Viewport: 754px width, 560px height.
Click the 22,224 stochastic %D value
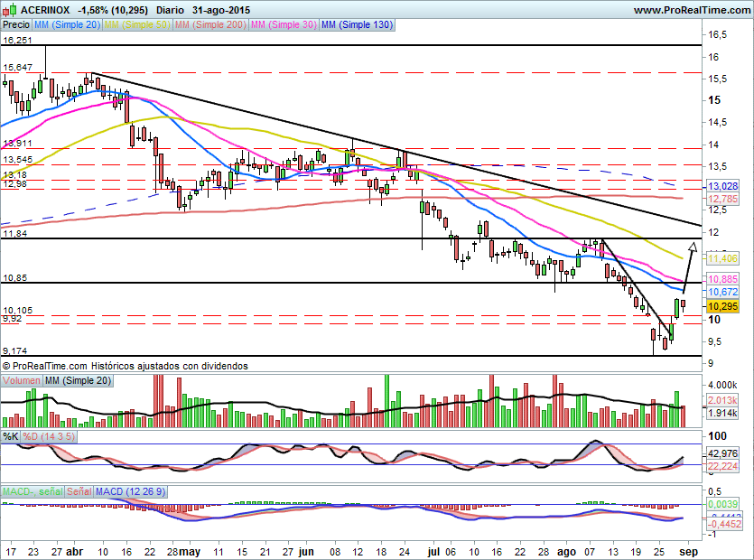pyautogui.click(x=722, y=466)
